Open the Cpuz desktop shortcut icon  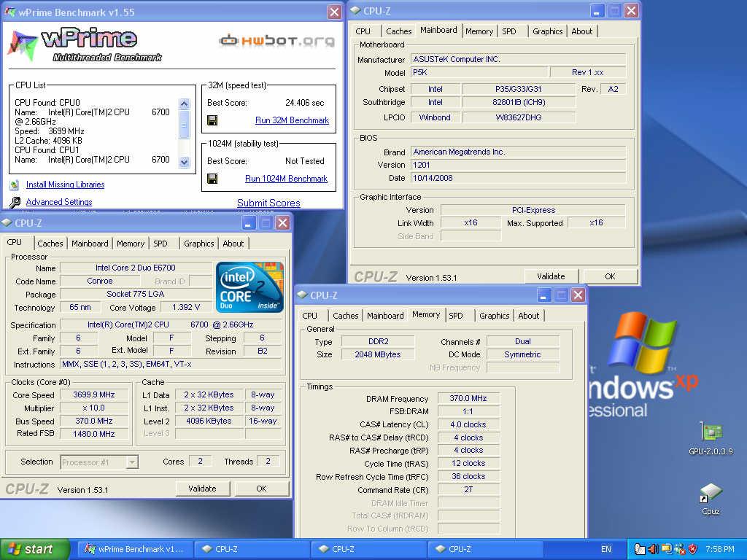711,494
